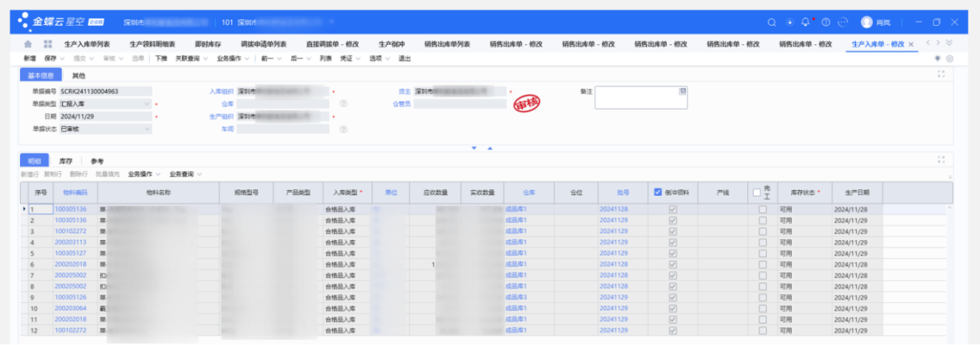Go to the home page icon
The height and width of the screenshot is (345, 980).
tap(28, 44)
